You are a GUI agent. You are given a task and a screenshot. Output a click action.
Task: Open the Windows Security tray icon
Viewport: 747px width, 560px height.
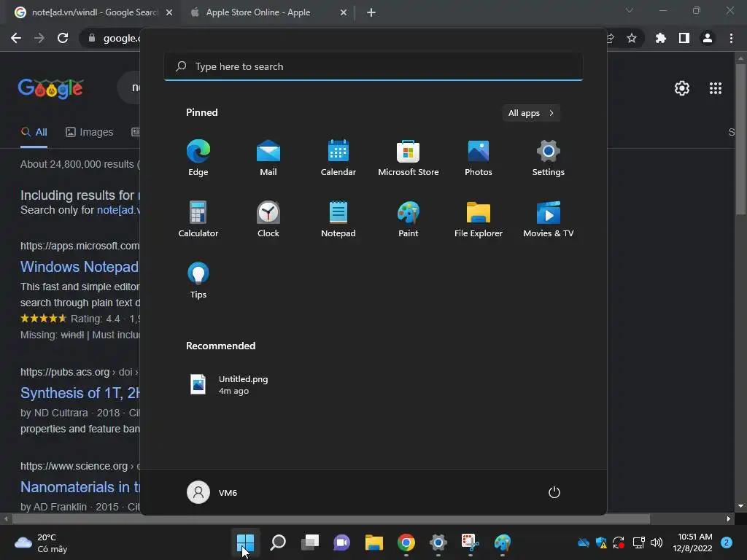pos(601,542)
